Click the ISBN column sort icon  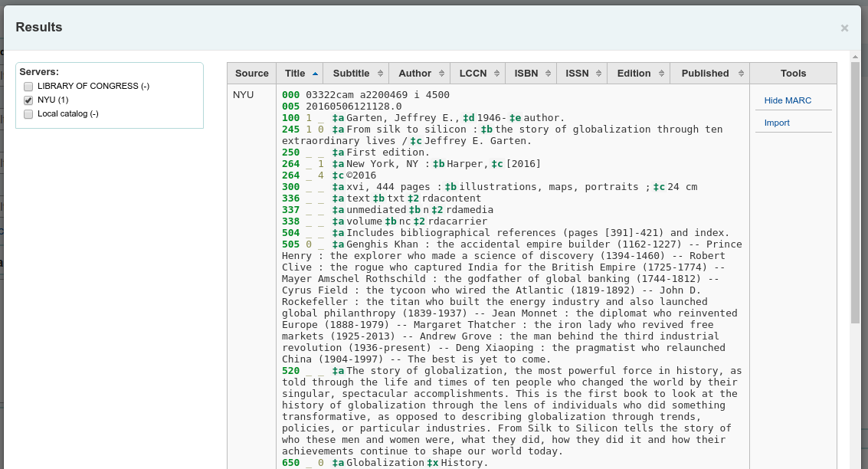(548, 74)
